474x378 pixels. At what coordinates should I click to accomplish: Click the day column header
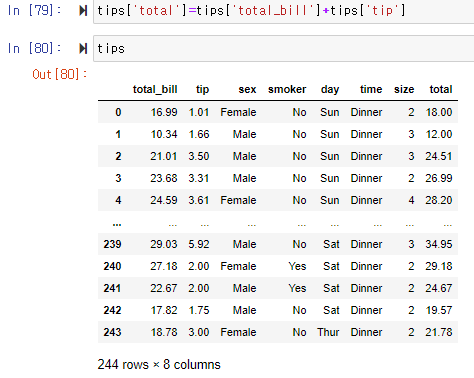330,89
